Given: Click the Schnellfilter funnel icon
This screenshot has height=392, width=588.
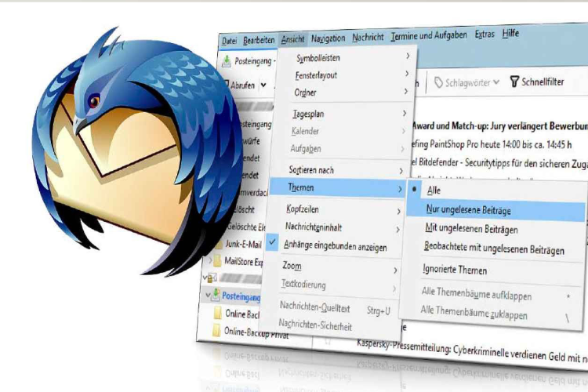Looking at the screenshot, I should click(514, 82).
